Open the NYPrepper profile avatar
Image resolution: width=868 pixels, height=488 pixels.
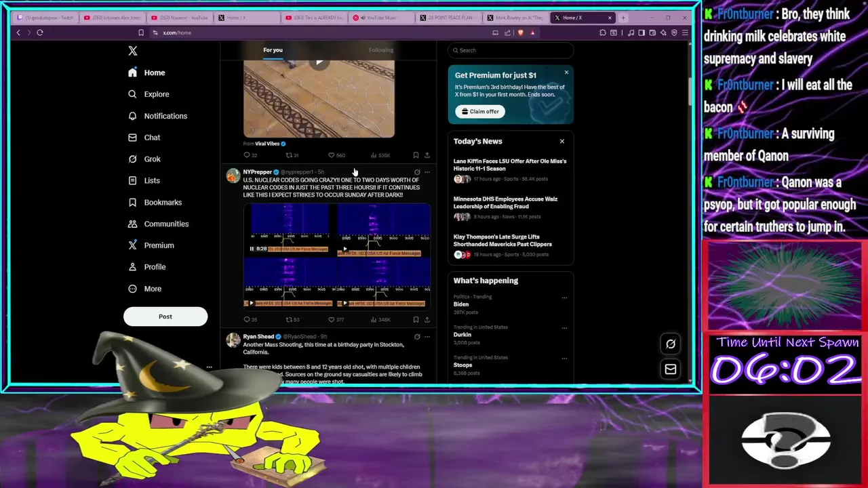tap(233, 176)
